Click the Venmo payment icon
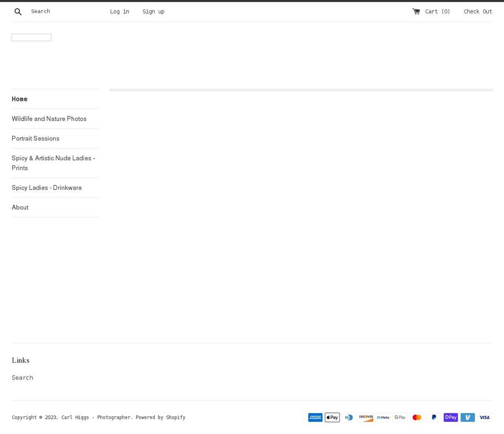The image size is (504, 434). coord(468,417)
